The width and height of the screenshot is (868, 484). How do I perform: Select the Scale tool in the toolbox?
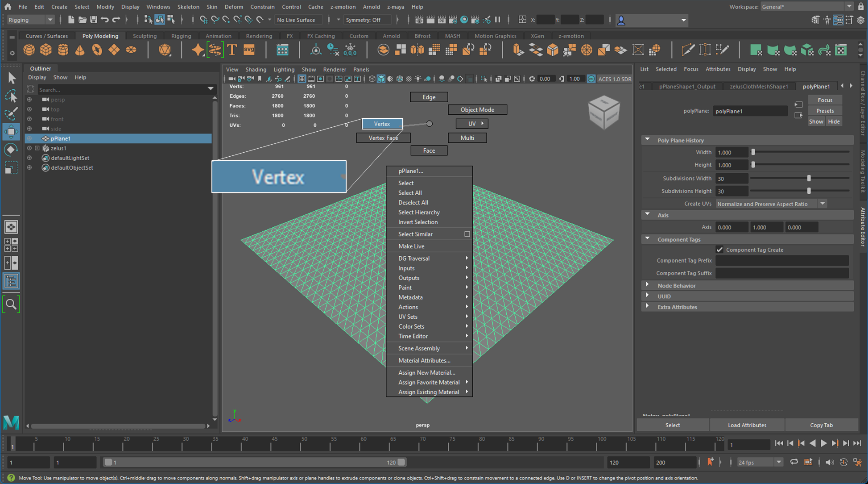click(x=11, y=168)
